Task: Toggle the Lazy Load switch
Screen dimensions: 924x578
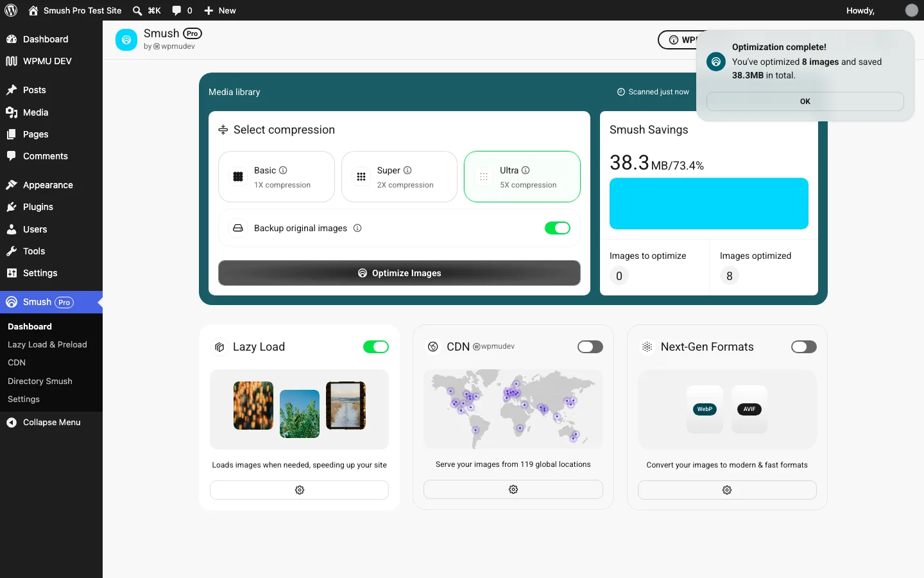Action: (x=376, y=347)
